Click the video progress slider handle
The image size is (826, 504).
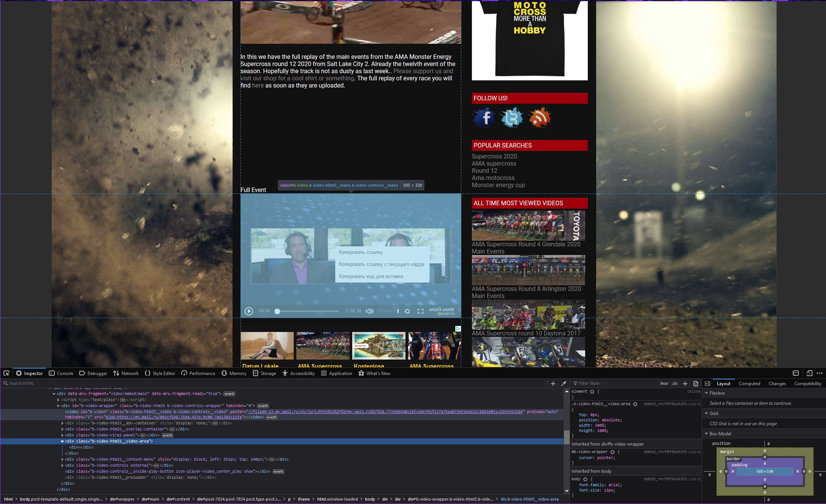click(277, 311)
